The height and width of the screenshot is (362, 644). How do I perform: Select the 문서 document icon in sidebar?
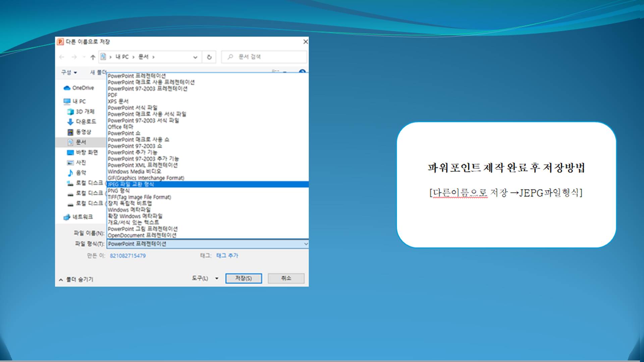(70, 142)
